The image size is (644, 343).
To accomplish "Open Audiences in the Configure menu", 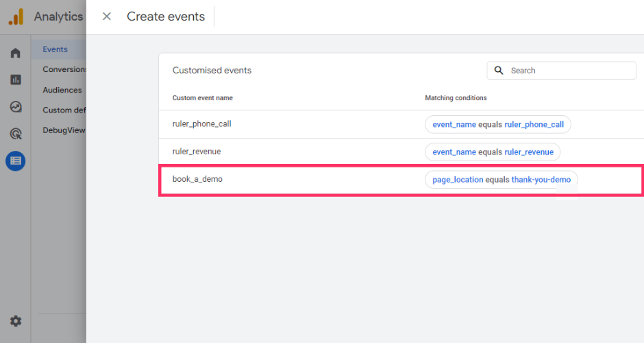I will 62,90.
